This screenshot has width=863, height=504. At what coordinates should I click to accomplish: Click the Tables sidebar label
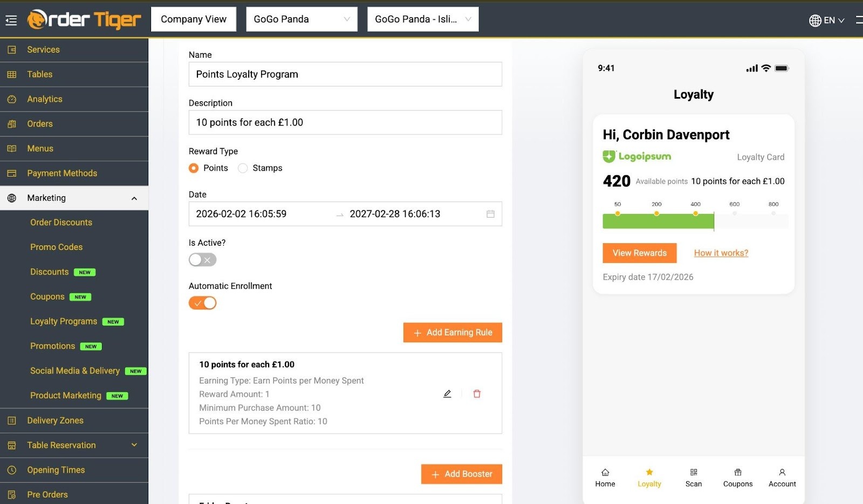[40, 74]
